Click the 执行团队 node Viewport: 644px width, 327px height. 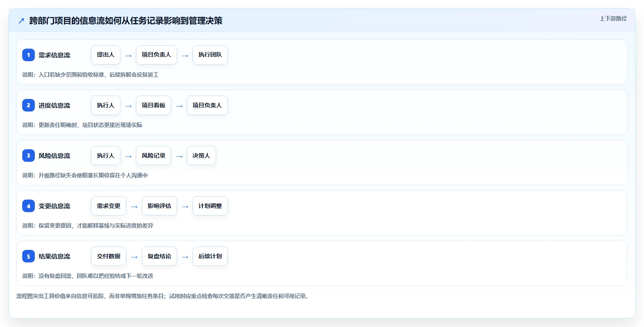[210, 55]
